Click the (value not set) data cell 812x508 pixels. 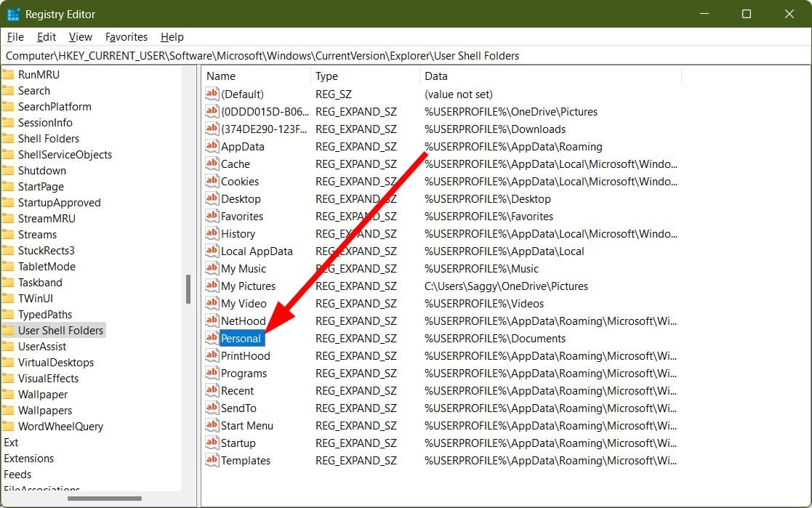(458, 94)
